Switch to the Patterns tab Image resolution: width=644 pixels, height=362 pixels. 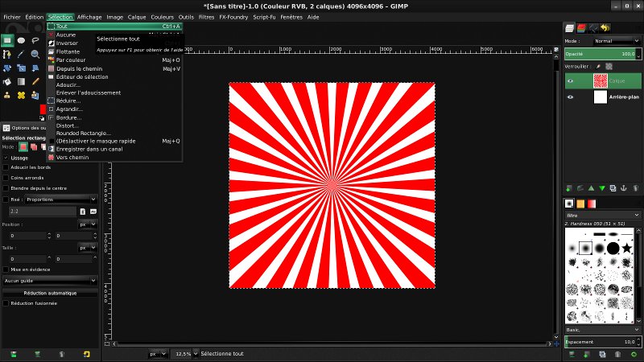[x=580, y=204]
